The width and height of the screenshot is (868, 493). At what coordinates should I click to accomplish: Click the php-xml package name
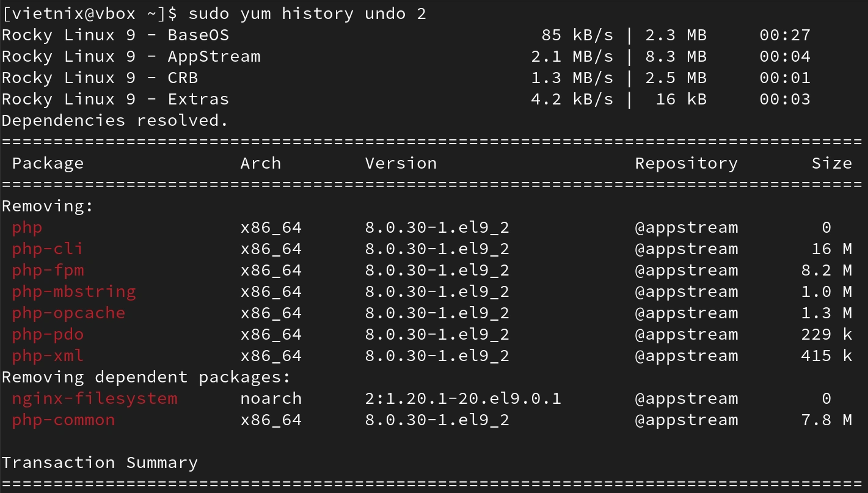tap(48, 356)
